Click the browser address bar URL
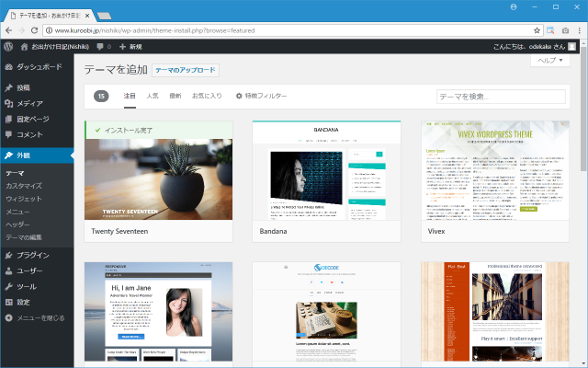 pyautogui.click(x=155, y=30)
